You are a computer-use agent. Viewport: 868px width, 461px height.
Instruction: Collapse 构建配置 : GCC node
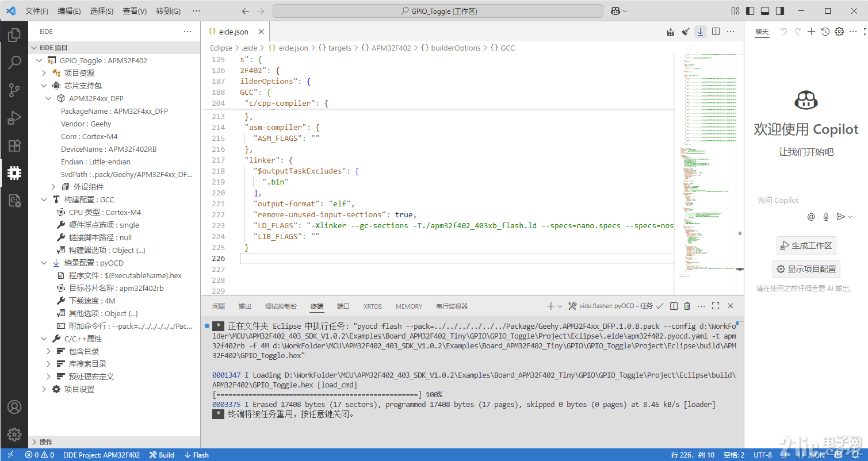tap(44, 199)
